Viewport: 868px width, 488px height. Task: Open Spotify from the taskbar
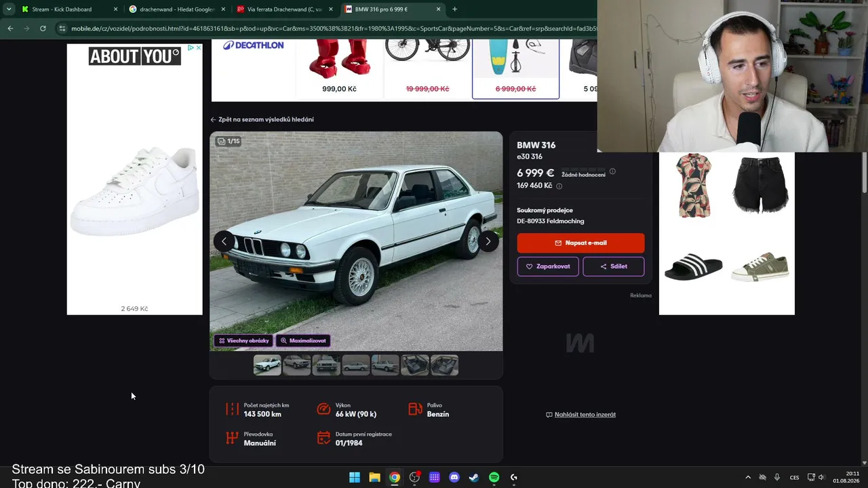(494, 477)
